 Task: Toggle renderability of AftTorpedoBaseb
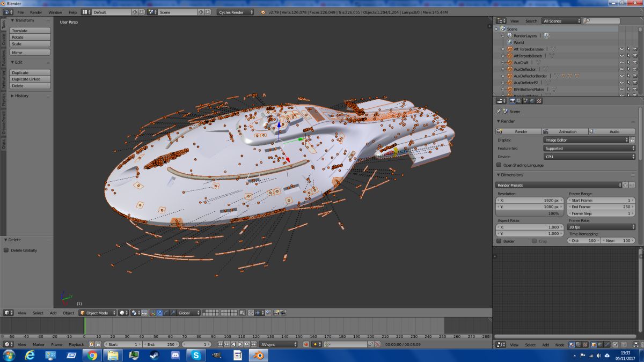(x=635, y=56)
